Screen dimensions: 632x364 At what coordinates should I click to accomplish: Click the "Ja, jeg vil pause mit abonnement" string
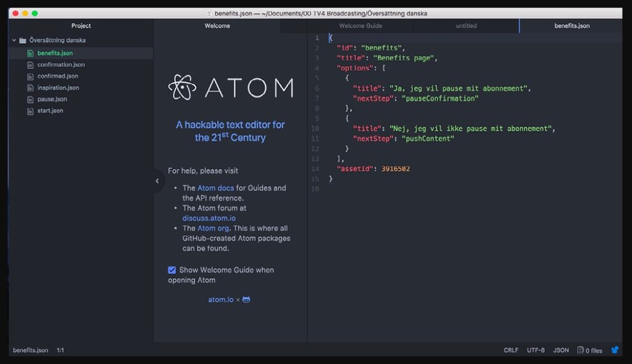pyautogui.click(x=459, y=88)
